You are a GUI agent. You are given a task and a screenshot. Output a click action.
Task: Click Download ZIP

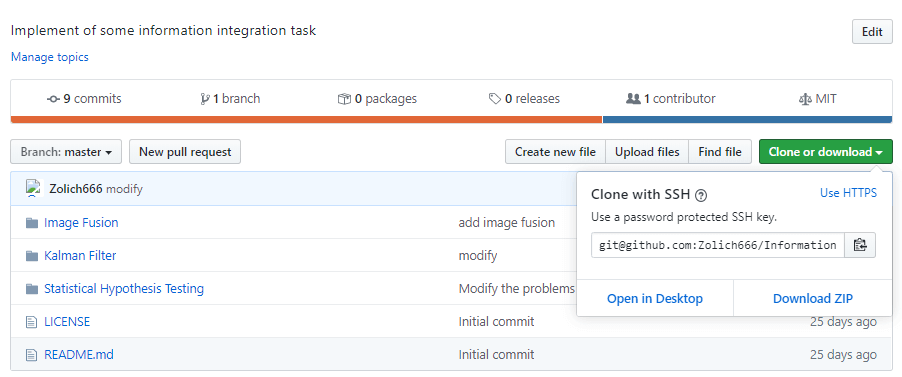(x=813, y=298)
